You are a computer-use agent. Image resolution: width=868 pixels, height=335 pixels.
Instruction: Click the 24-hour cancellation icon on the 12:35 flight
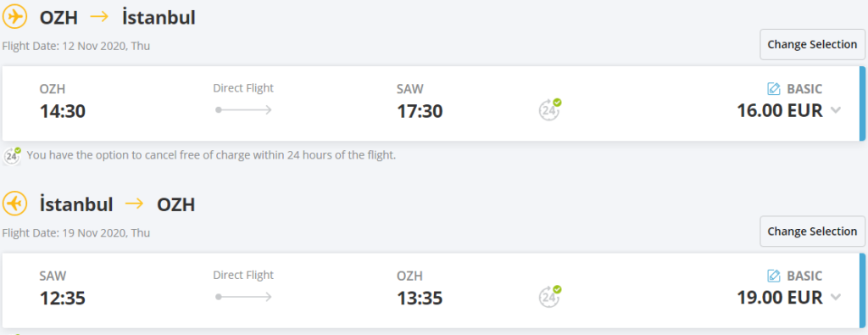[549, 296]
